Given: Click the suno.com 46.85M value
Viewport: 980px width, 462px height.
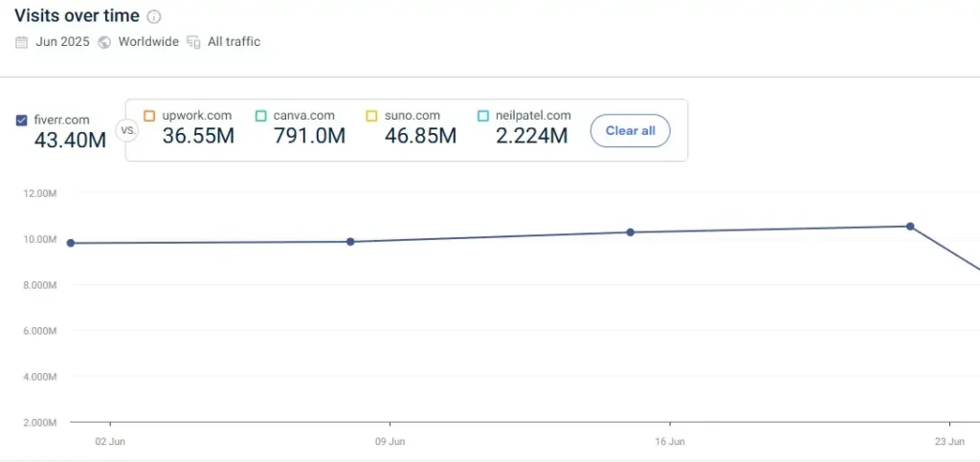Looking at the screenshot, I should pos(421,136).
